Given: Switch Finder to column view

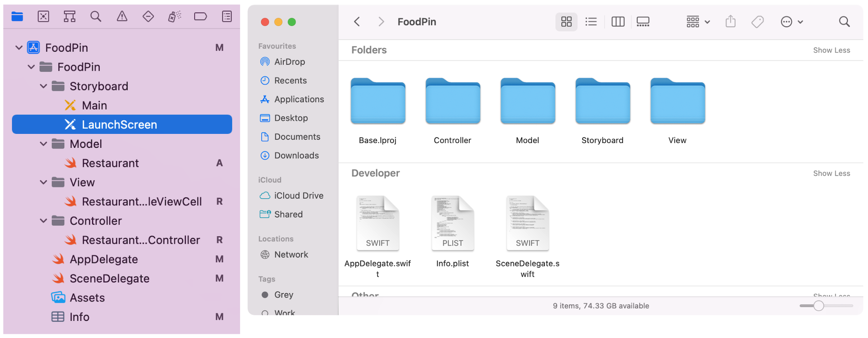Looking at the screenshot, I should (x=618, y=22).
